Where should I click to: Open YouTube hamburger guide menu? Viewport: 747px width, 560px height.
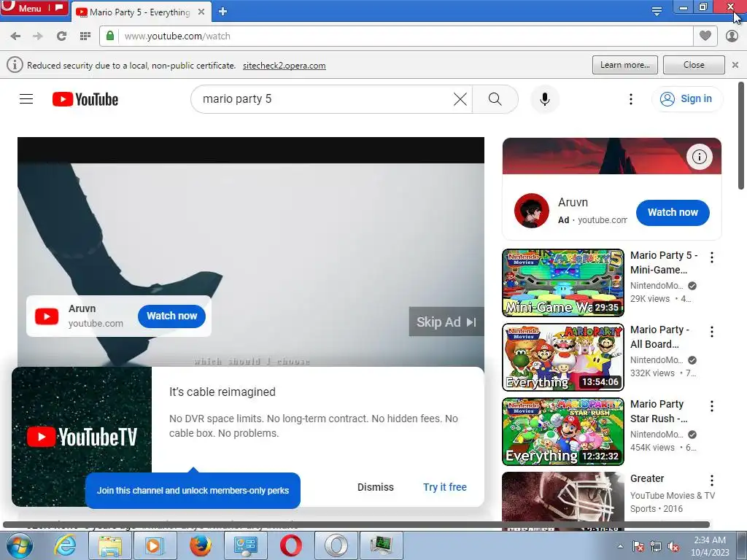(x=26, y=99)
